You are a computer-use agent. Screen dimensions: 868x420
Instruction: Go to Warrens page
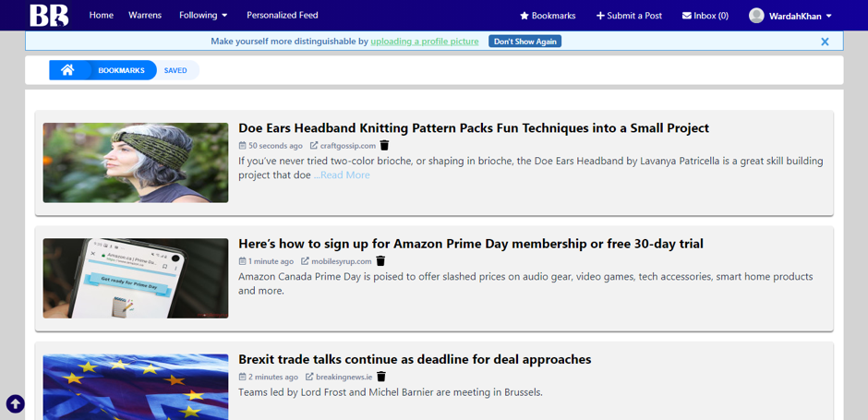click(x=145, y=16)
